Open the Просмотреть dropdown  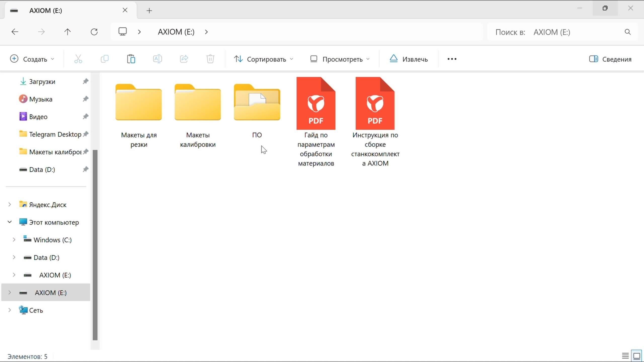340,59
